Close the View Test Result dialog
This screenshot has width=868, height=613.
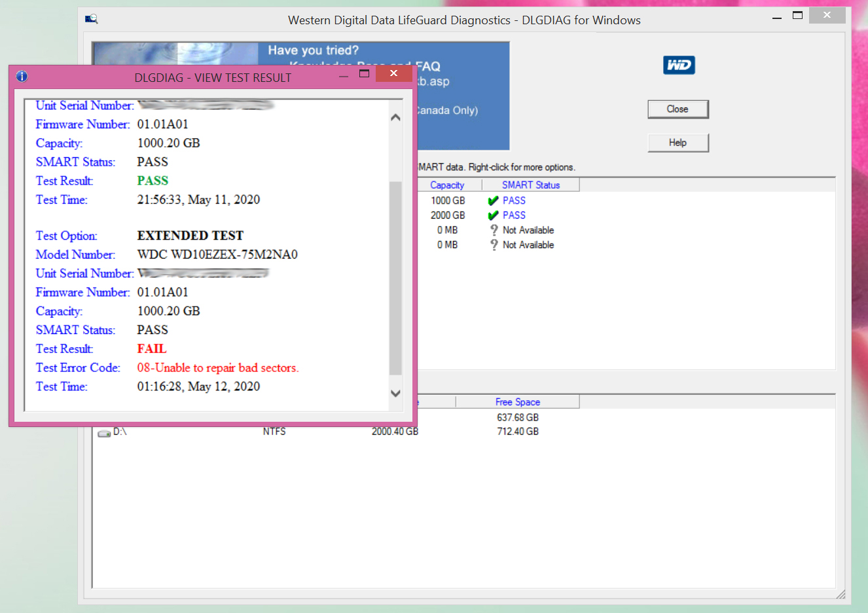click(393, 73)
